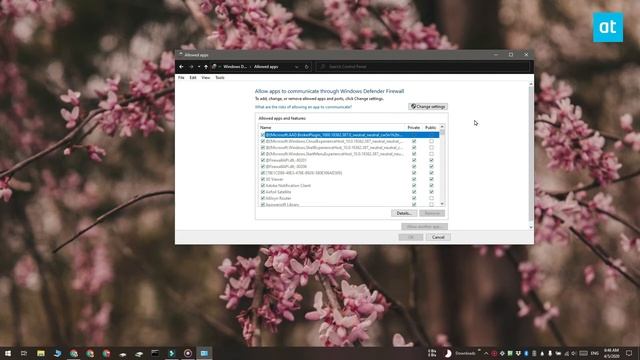Click the microphone tray icon

tap(550, 353)
